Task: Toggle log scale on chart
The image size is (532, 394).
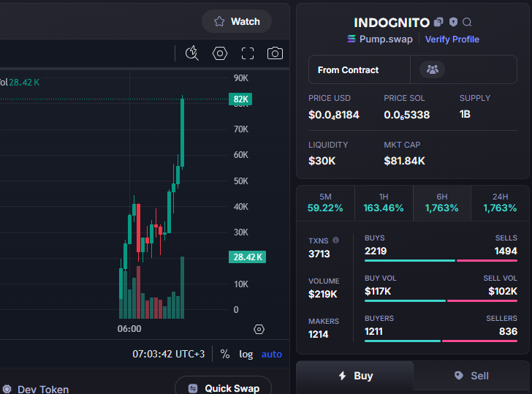Action: 246,354
